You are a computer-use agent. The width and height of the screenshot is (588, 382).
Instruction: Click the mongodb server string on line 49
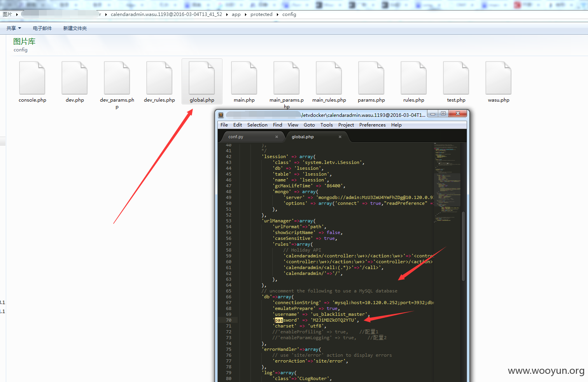point(375,197)
